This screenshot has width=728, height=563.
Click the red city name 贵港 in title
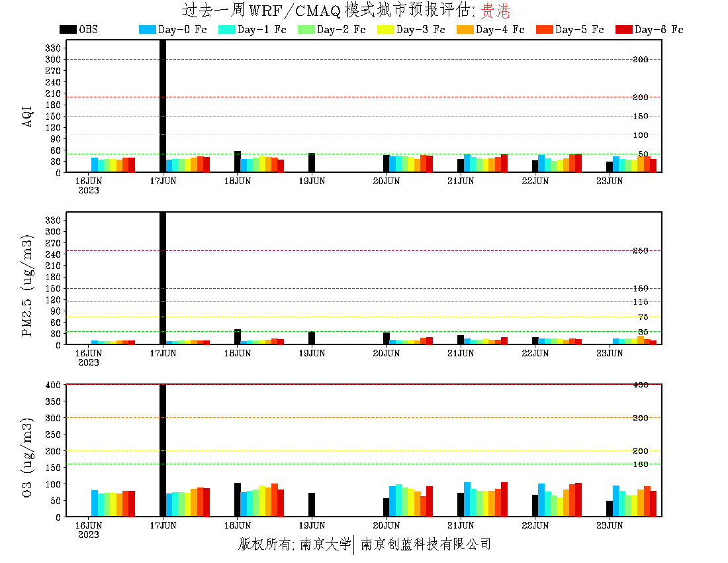495,11
